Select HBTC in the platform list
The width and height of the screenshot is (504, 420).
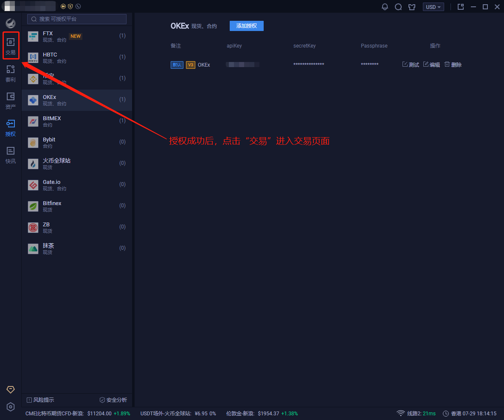pyautogui.click(x=77, y=58)
